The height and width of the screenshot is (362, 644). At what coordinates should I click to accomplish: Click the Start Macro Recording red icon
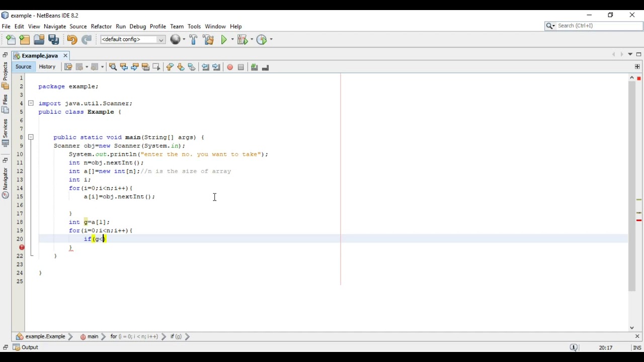point(230,67)
